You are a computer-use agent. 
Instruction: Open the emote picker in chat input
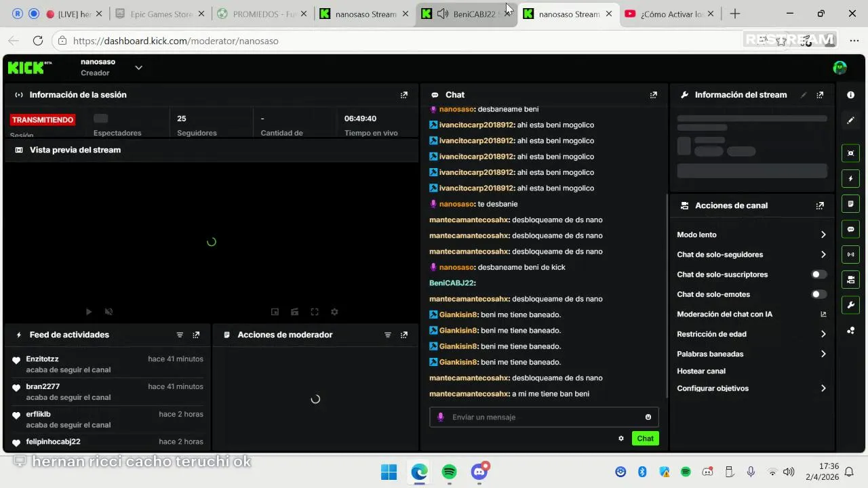(x=648, y=417)
